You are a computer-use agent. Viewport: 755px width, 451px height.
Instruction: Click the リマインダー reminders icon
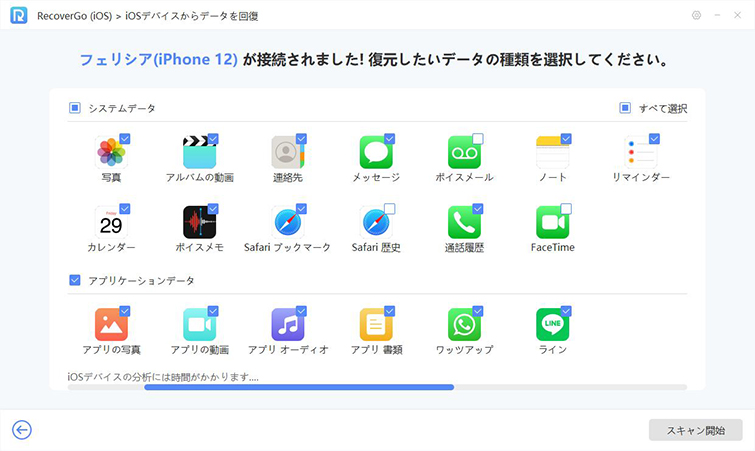(640, 152)
